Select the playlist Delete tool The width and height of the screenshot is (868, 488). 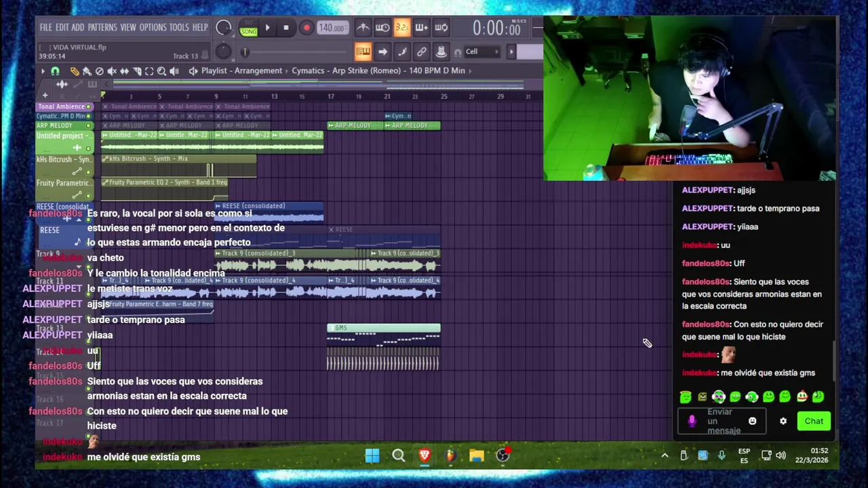point(100,71)
